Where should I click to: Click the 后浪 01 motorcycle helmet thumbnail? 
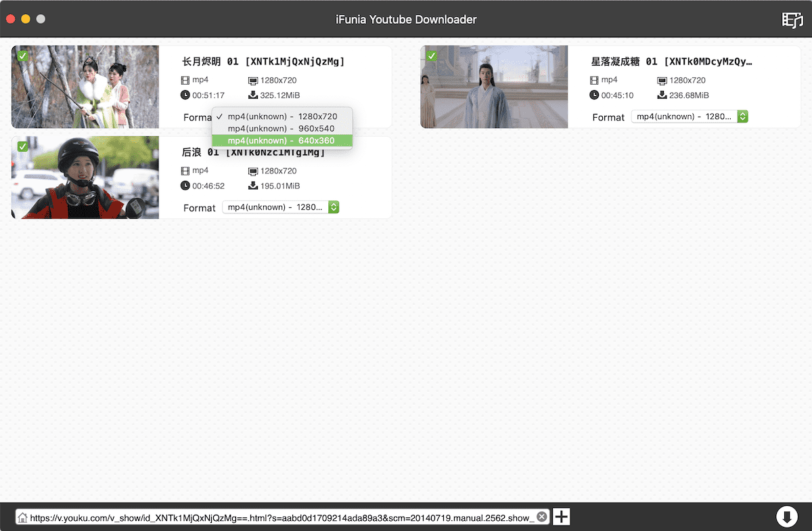coord(85,177)
